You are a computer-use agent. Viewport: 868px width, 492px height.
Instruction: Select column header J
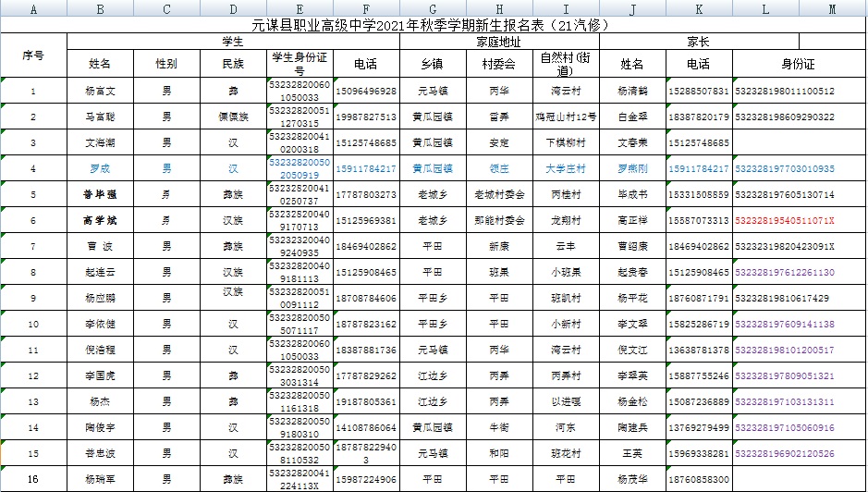(x=632, y=9)
